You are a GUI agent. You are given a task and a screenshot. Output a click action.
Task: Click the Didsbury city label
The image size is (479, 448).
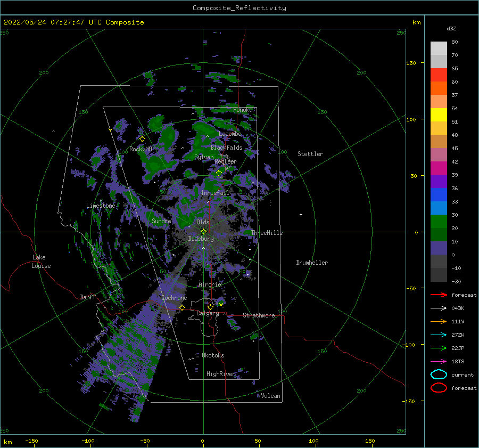201,239
